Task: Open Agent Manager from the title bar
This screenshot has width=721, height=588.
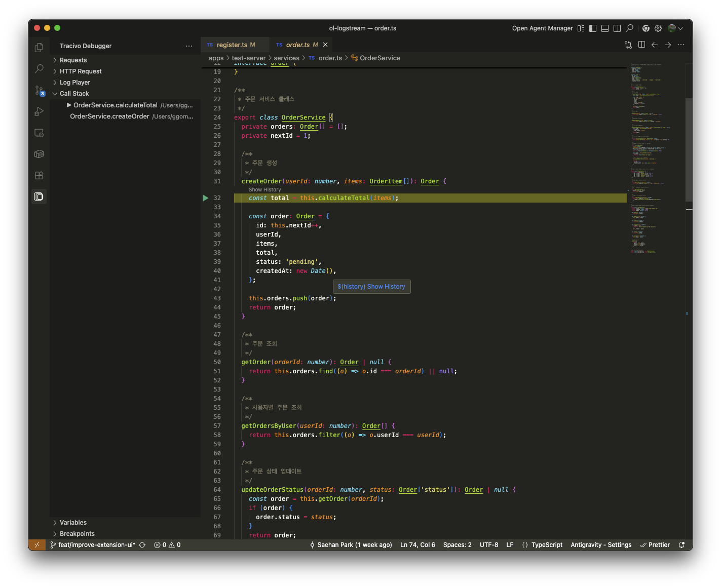Action: (542, 28)
